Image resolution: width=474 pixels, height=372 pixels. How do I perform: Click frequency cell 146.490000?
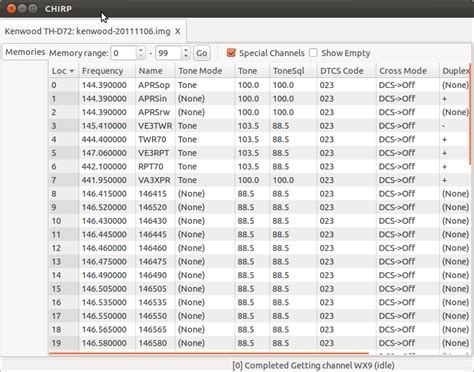(107, 275)
